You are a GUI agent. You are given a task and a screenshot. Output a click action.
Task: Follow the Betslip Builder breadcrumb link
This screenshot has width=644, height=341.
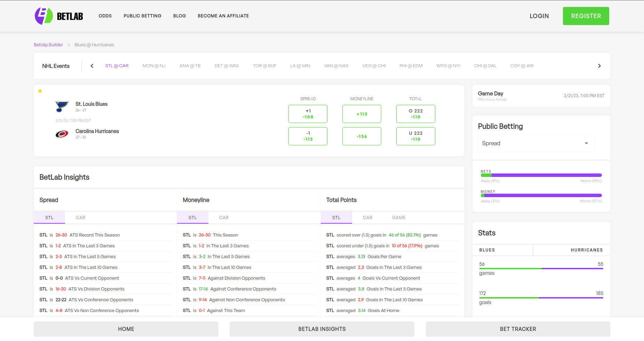[48, 45]
